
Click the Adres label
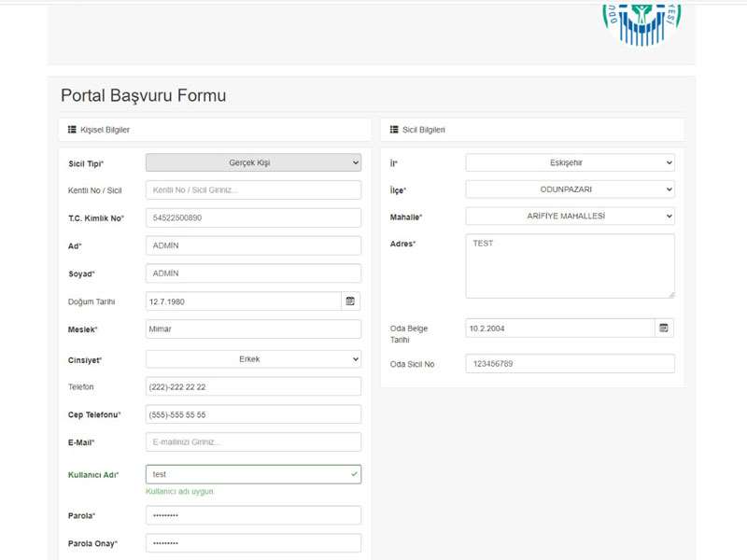pos(402,244)
